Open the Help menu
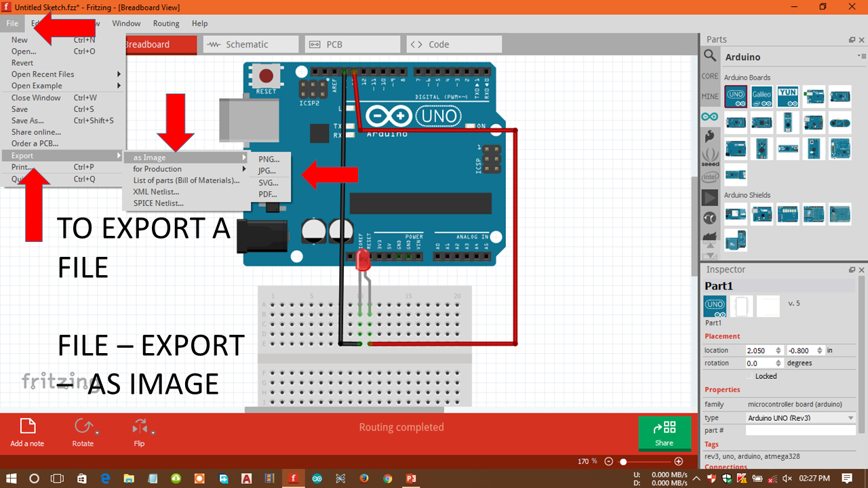Image resolution: width=868 pixels, height=488 pixels. (x=199, y=23)
